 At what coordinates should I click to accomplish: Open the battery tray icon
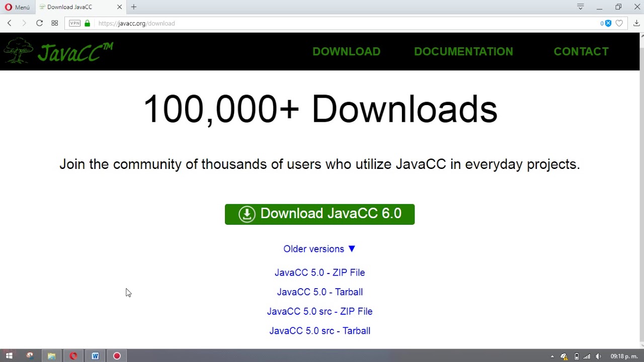(x=577, y=356)
